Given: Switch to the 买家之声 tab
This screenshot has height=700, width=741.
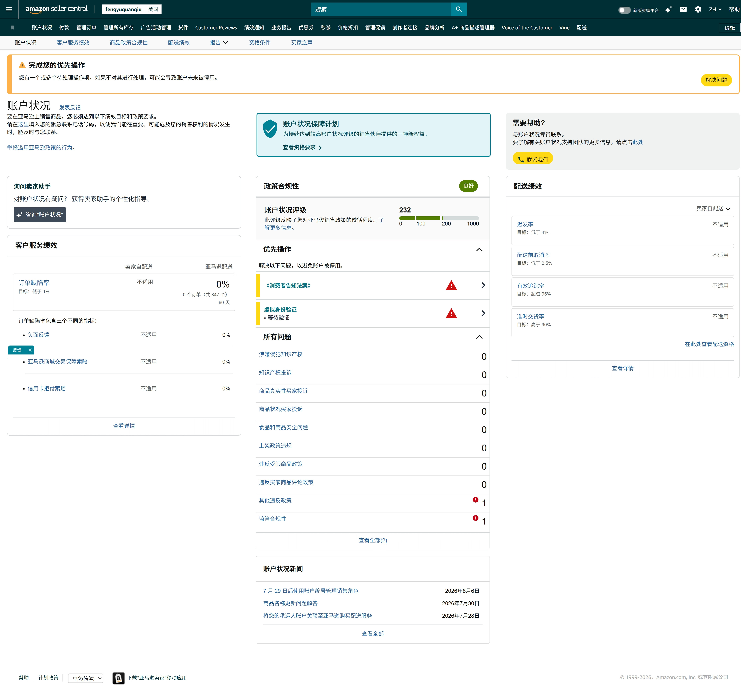Looking at the screenshot, I should (x=302, y=43).
